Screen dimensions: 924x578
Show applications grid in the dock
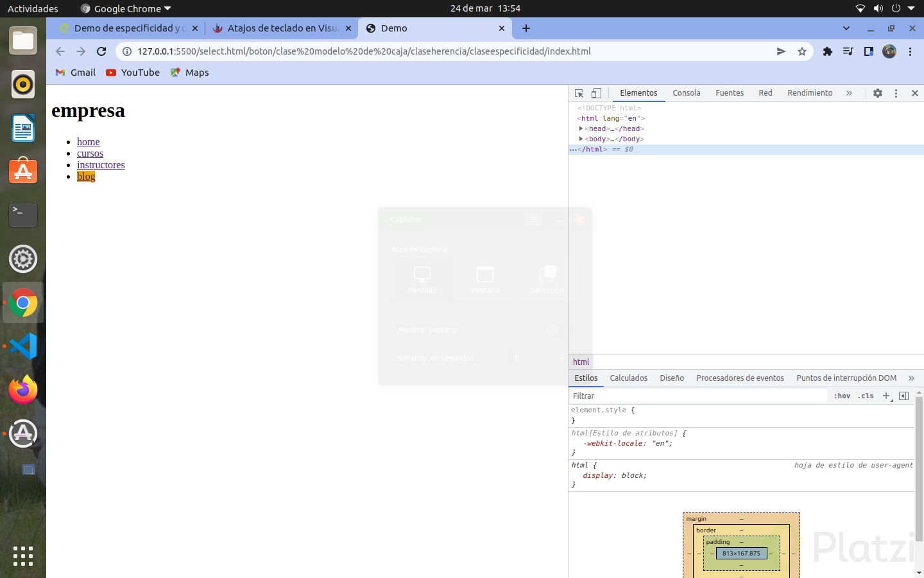[23, 556]
